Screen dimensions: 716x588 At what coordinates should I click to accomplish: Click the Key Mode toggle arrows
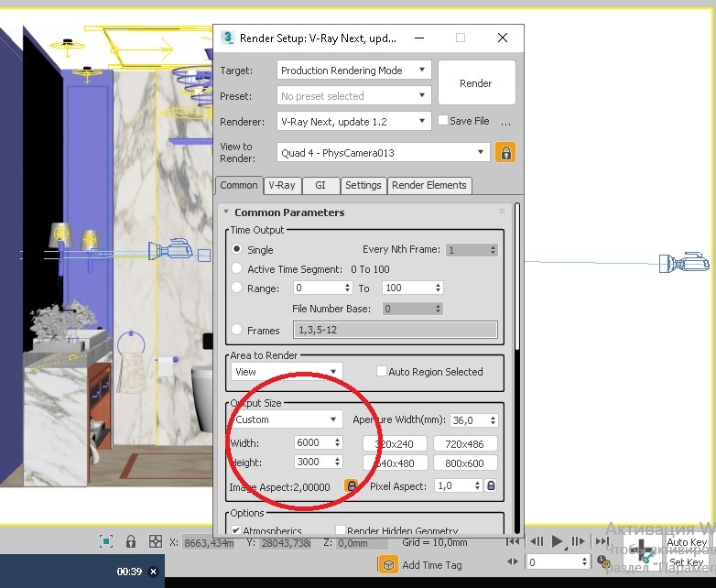(513, 561)
